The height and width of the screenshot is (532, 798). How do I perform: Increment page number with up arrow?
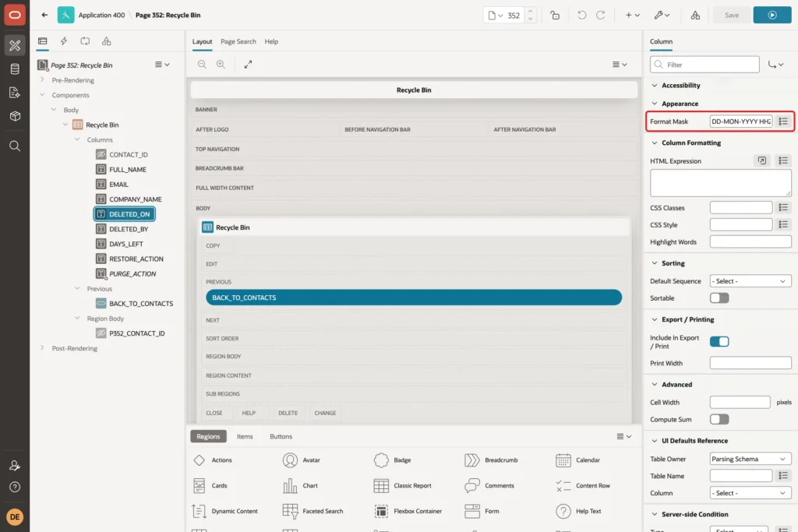tap(530, 11)
